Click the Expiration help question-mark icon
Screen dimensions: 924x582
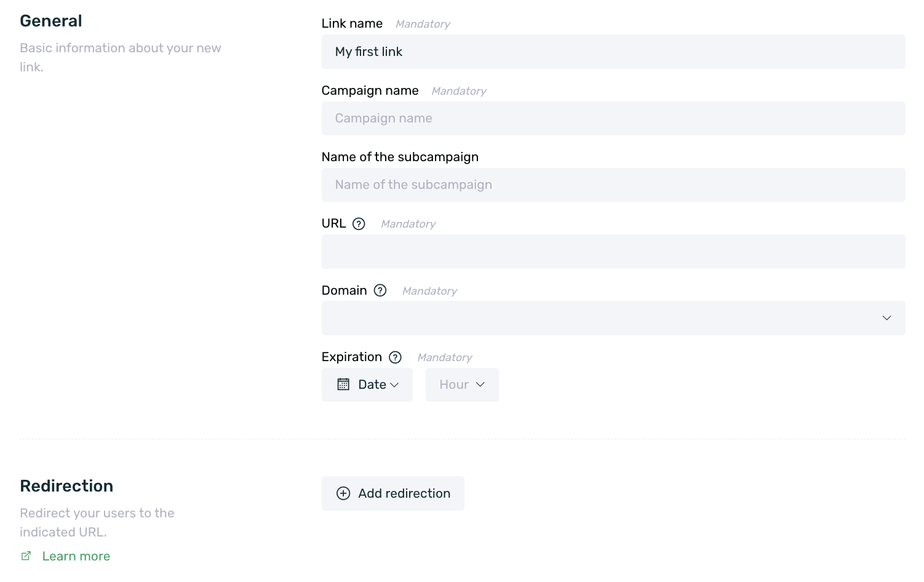coord(396,357)
